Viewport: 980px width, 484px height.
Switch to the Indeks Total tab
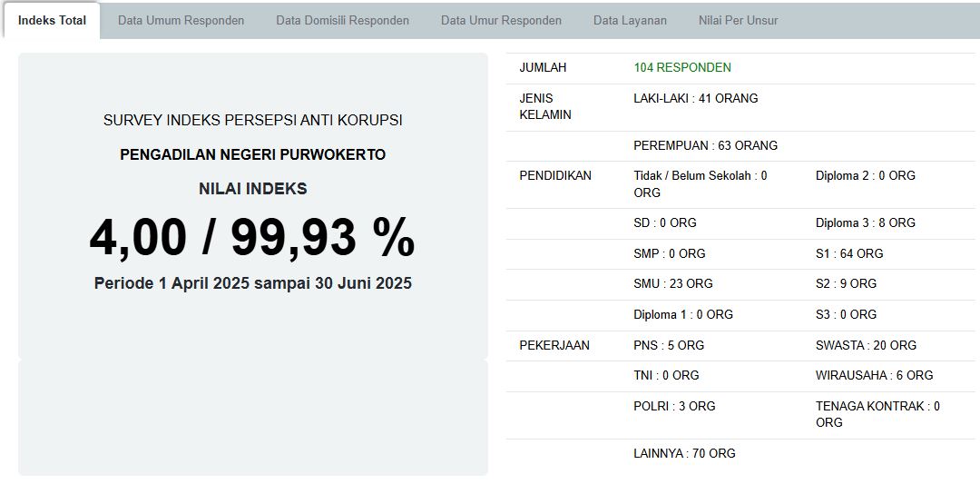click(52, 20)
